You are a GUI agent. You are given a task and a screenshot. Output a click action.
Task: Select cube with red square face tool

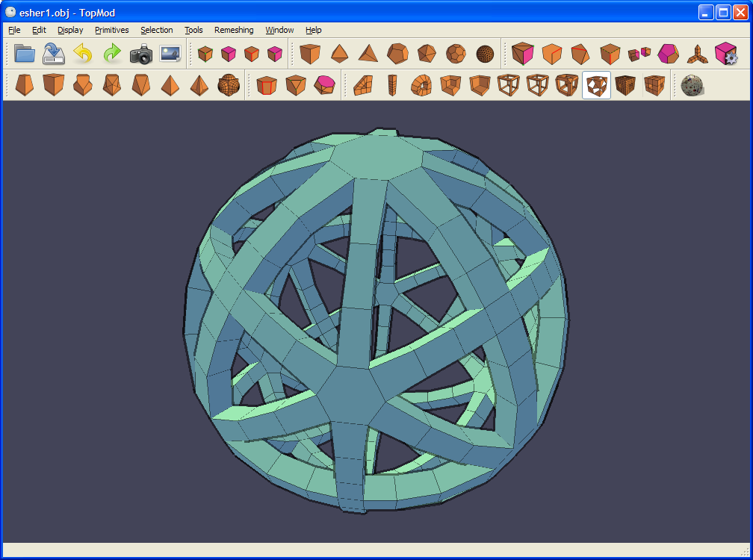267,85
